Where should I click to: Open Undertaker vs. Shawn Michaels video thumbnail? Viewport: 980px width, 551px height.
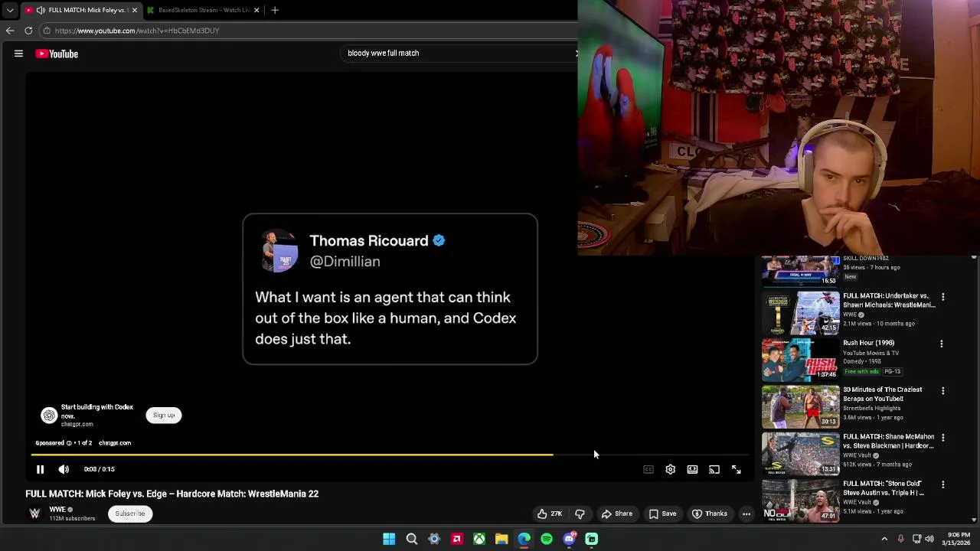tap(801, 313)
